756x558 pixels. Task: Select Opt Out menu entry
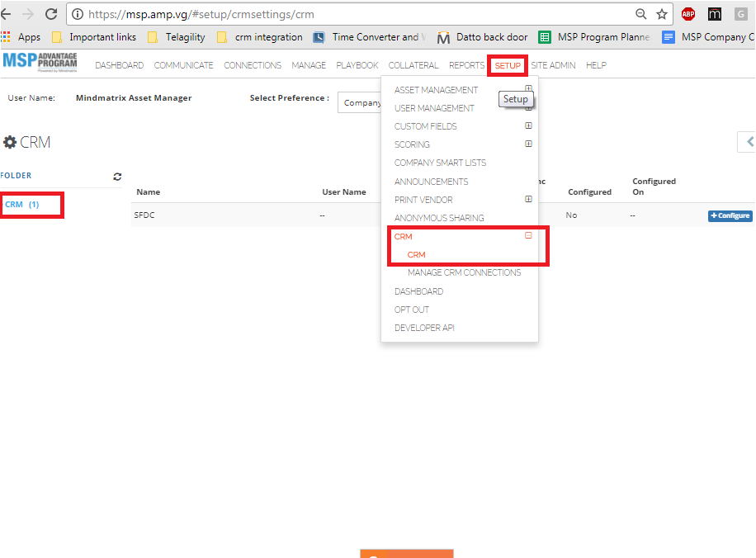point(411,310)
